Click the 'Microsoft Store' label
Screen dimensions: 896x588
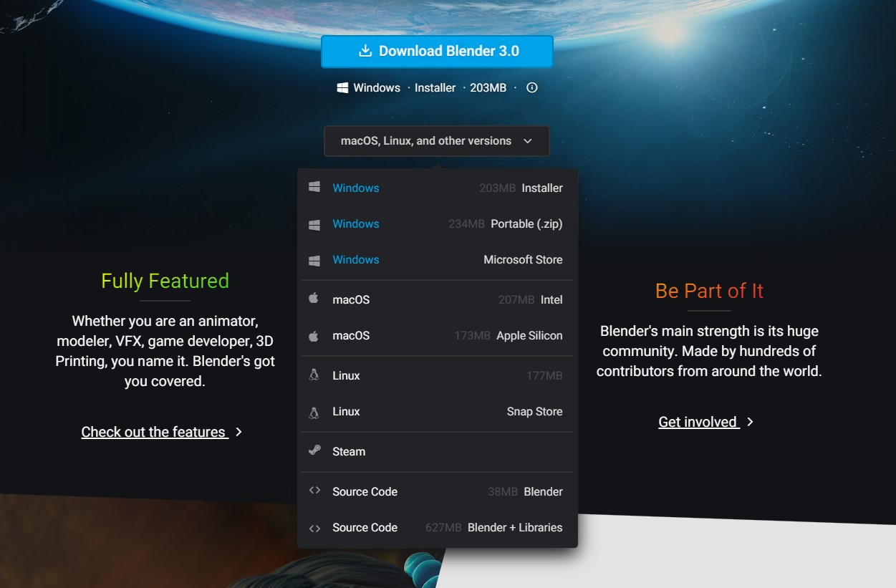coord(523,259)
